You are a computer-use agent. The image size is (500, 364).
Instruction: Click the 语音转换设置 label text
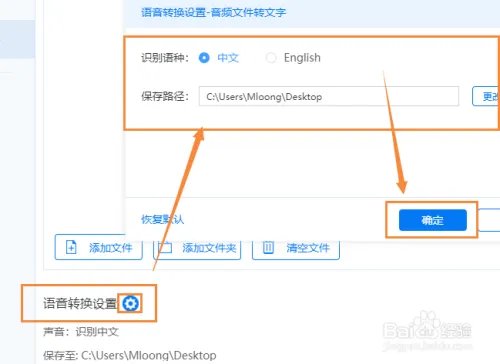[80, 303]
